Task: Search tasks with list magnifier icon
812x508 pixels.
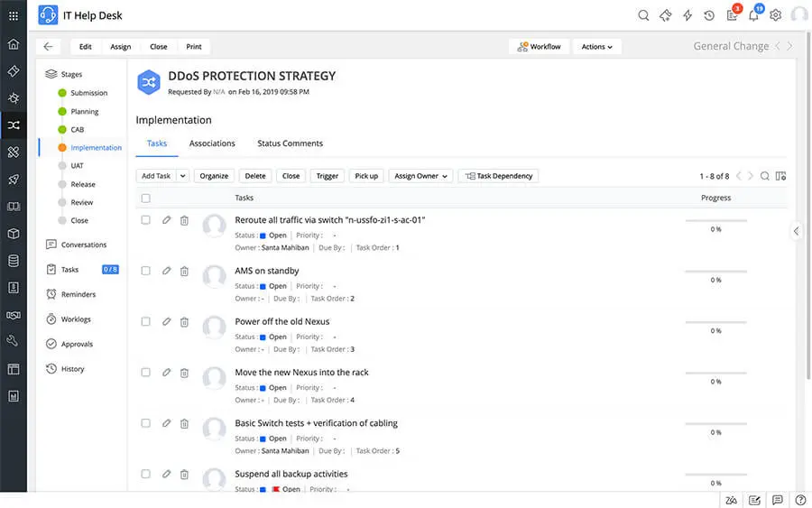Action: tap(764, 176)
